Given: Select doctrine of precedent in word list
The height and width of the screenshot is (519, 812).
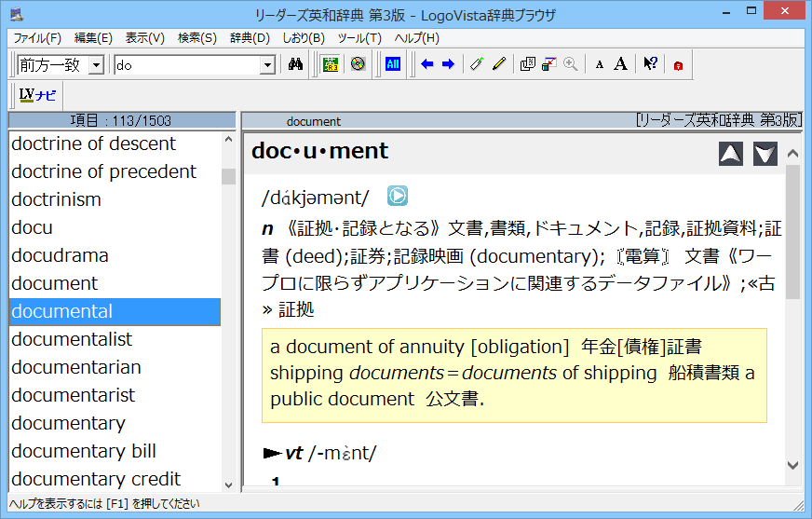Looking at the screenshot, I should 115,171.
